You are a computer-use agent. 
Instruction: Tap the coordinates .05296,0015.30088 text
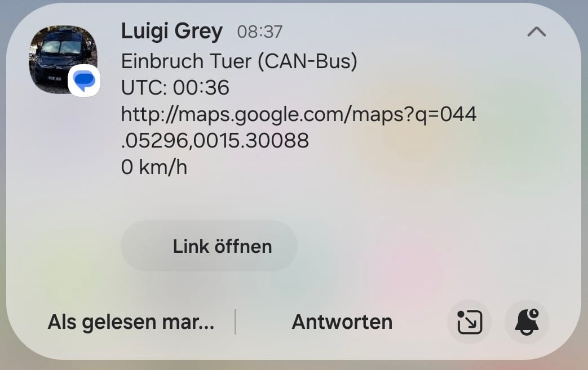[215, 141]
